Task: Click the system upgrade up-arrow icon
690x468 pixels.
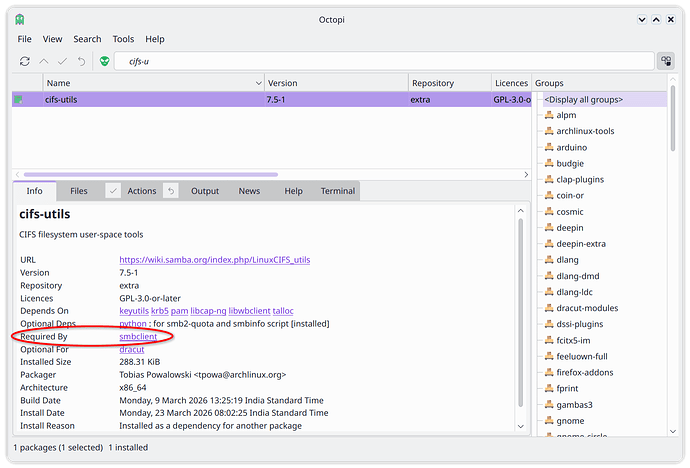Action: [44, 61]
